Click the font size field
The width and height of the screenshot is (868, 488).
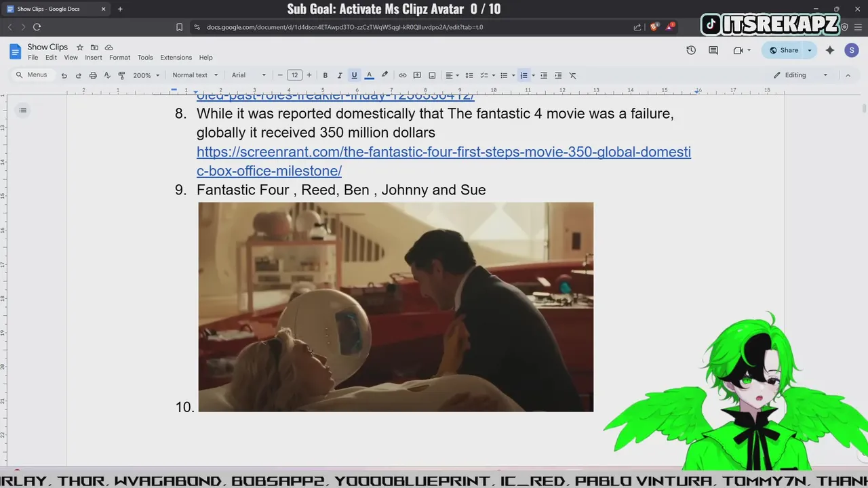coord(294,75)
